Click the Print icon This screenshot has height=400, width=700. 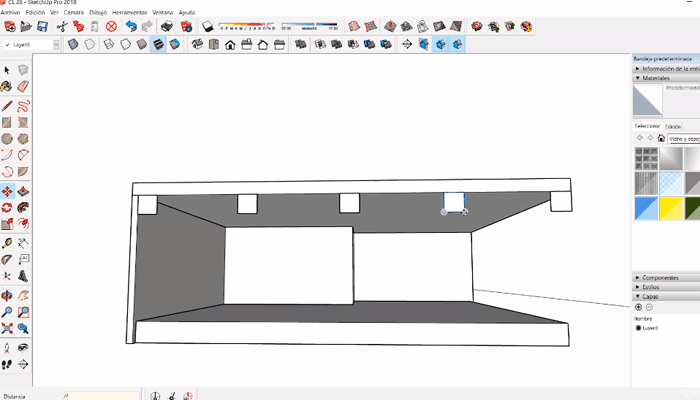167,26
